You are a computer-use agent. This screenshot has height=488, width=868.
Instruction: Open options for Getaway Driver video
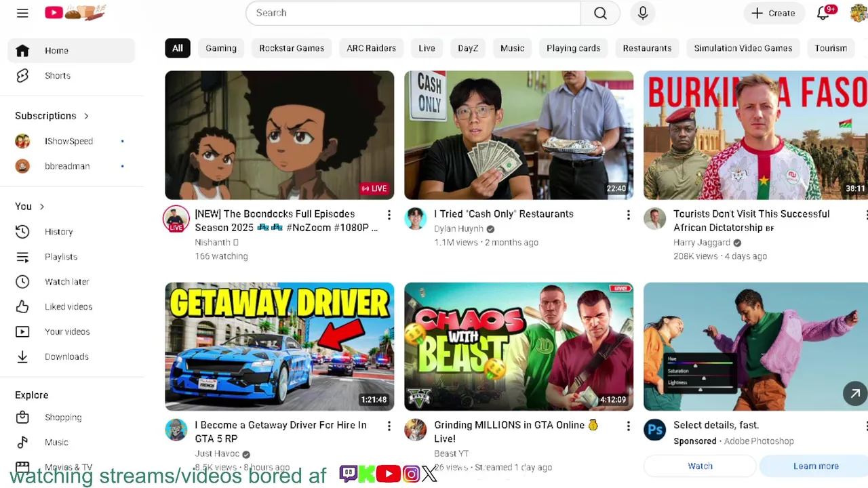pos(389,426)
